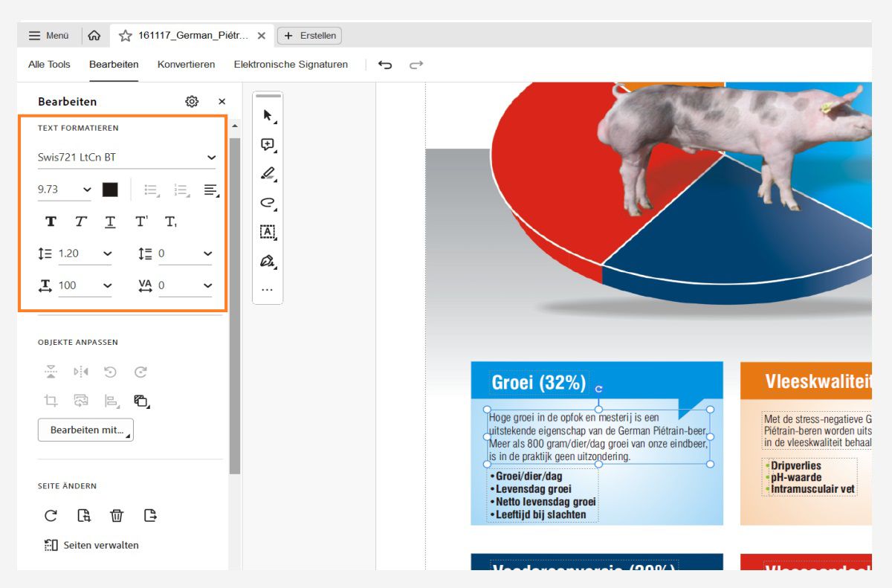
Task: Open Elektronische Signaturen tab
Action: pyautogui.click(x=291, y=65)
